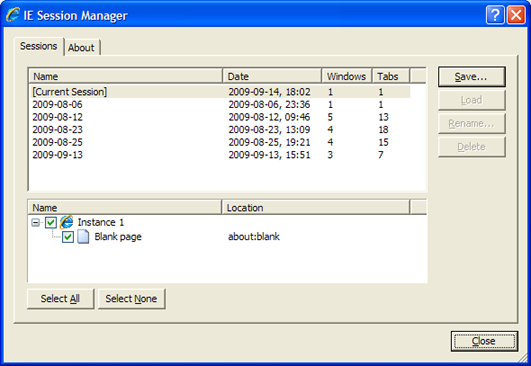The image size is (531, 366).
Task: Select the Sessions tab
Action: [39, 46]
